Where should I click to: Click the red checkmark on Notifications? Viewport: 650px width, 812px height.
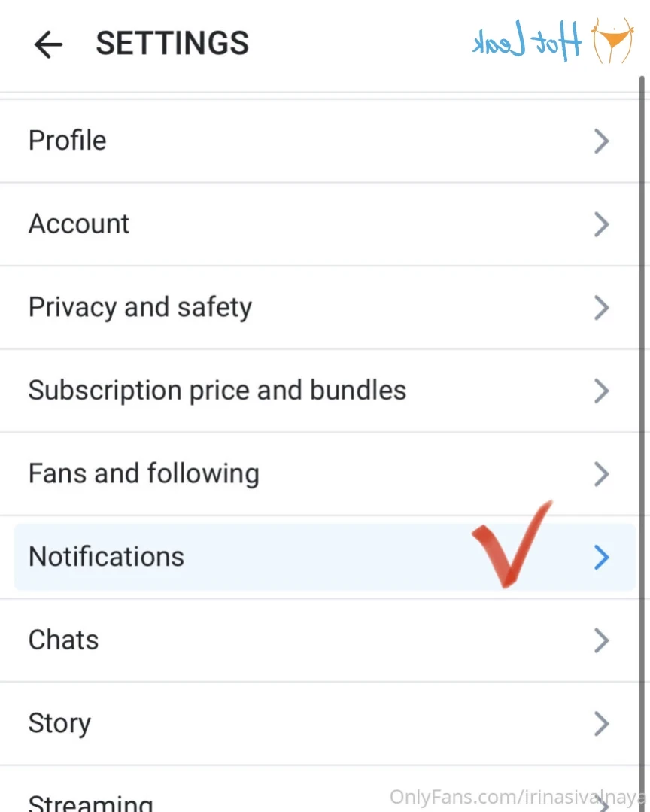(x=512, y=544)
